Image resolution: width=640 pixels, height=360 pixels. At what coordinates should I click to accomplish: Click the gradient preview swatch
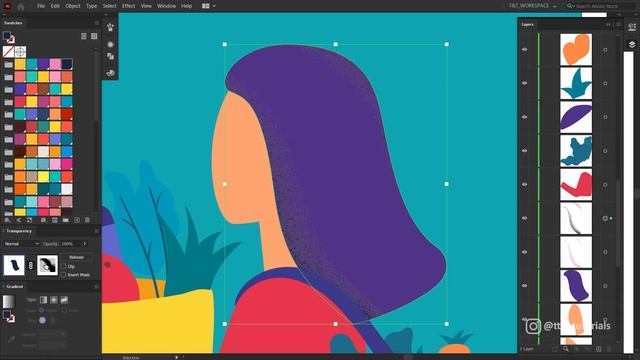coord(9,301)
